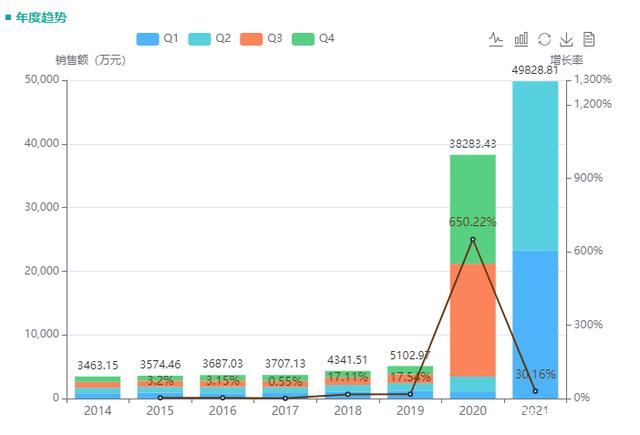The width and height of the screenshot is (640, 435).
Task: Switch chart to bar chart view
Action: tap(520, 39)
